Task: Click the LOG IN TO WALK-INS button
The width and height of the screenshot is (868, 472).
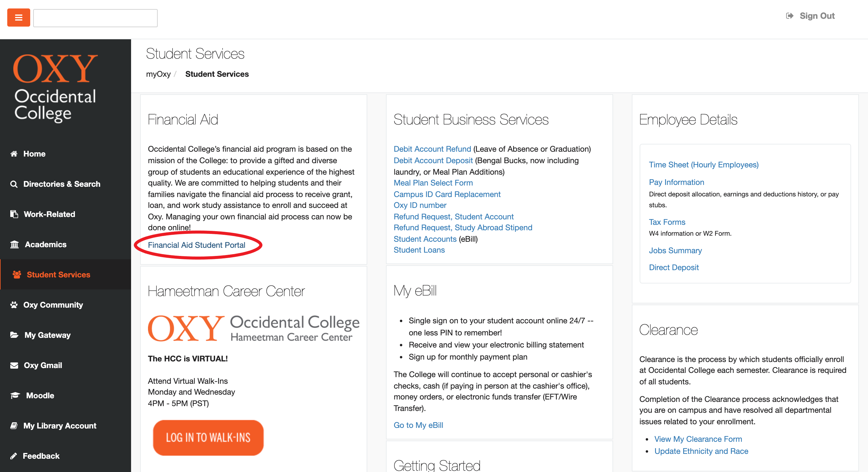Action: coord(208,438)
